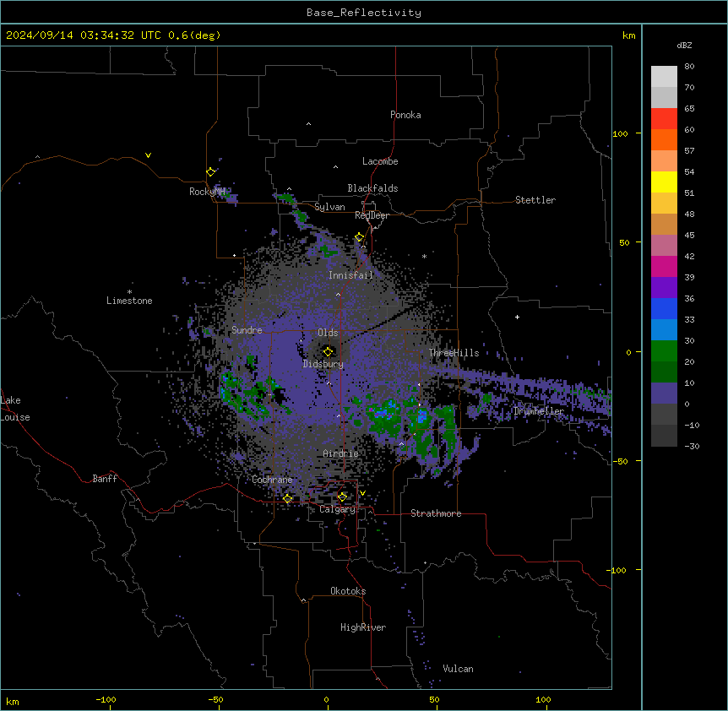Click the -50 tick on the right axis

[x=620, y=461]
